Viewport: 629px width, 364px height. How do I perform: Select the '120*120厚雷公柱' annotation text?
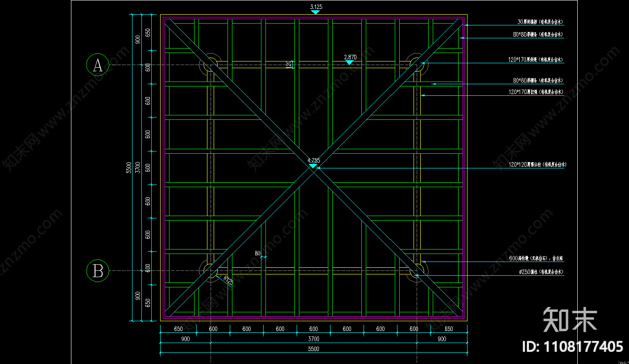pos(538,164)
